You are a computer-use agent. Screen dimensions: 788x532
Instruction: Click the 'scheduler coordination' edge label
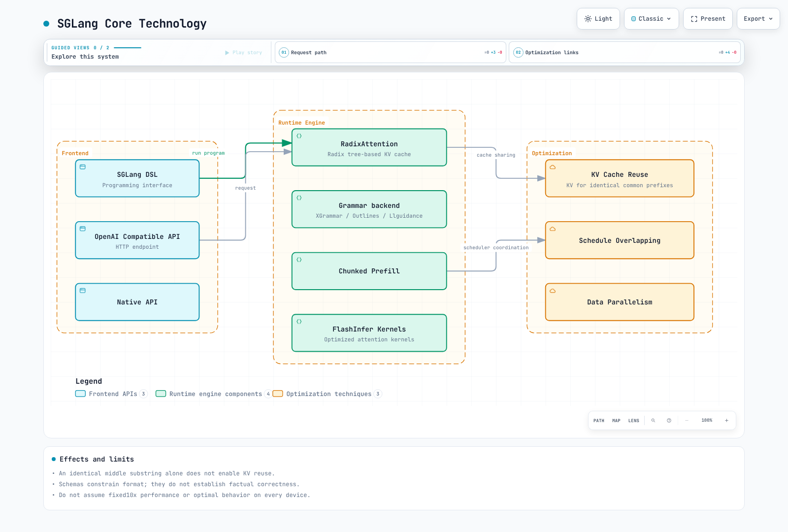tap(496, 248)
